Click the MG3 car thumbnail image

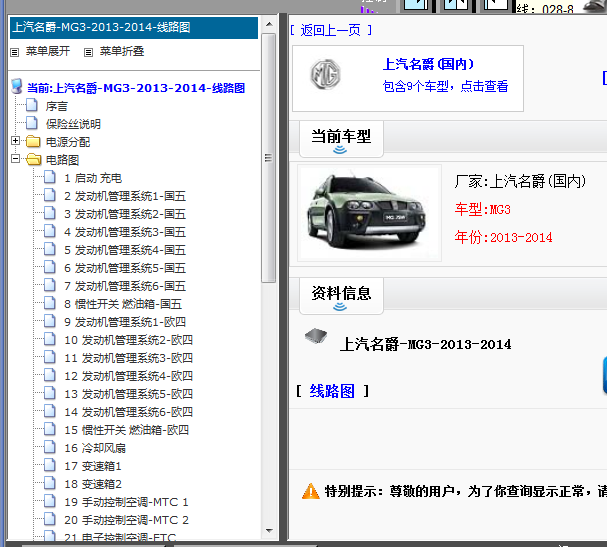tap(368, 213)
